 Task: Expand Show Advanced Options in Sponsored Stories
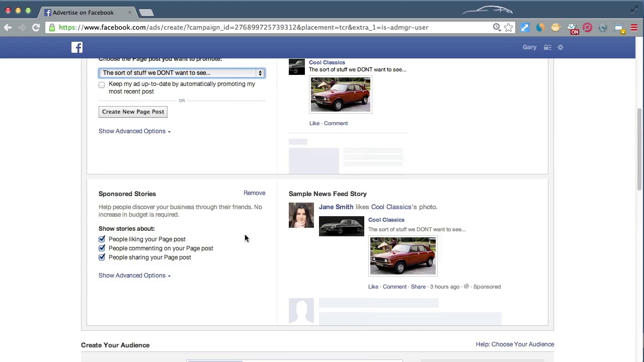click(134, 276)
